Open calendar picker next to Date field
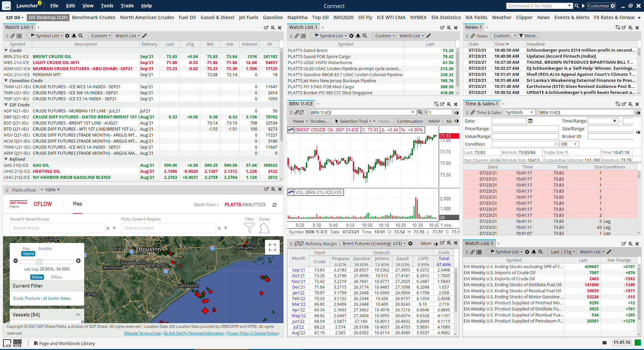Screen dimensions: 644x350 [530, 121]
